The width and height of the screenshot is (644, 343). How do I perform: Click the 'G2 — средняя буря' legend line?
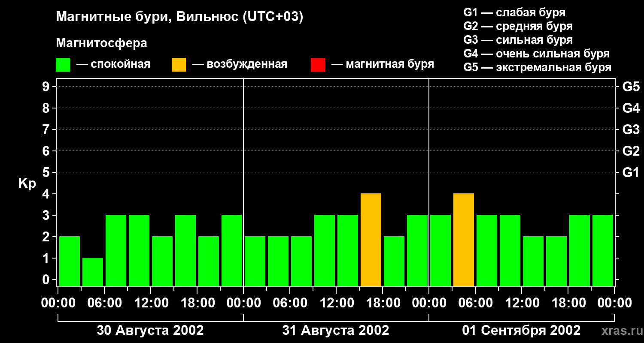pyautogui.click(x=518, y=26)
